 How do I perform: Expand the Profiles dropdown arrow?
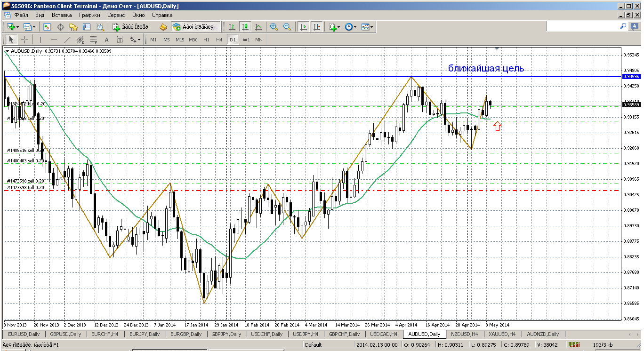(x=33, y=27)
